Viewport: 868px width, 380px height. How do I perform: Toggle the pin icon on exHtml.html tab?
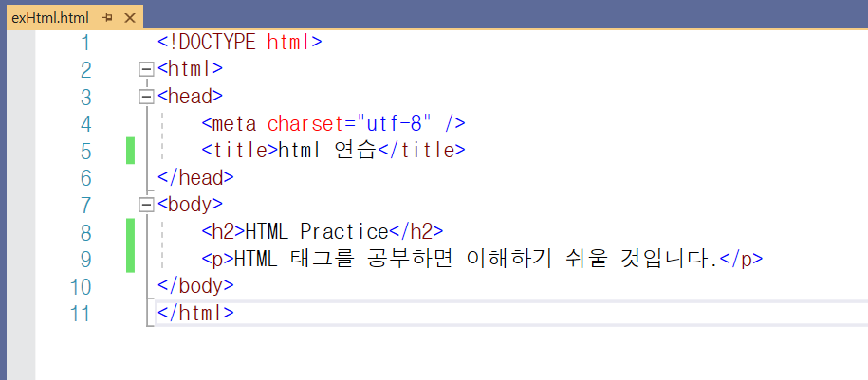point(107,18)
